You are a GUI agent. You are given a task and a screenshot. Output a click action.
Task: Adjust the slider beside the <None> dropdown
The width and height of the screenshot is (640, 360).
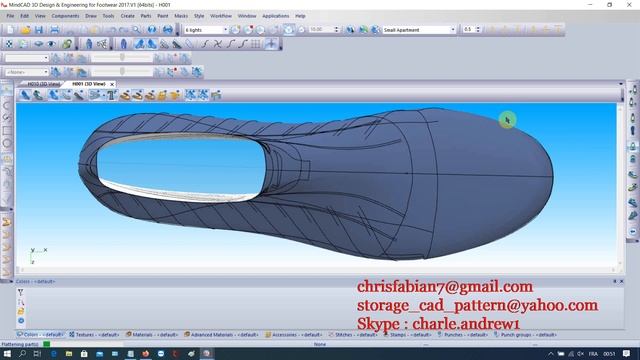tap(122, 72)
